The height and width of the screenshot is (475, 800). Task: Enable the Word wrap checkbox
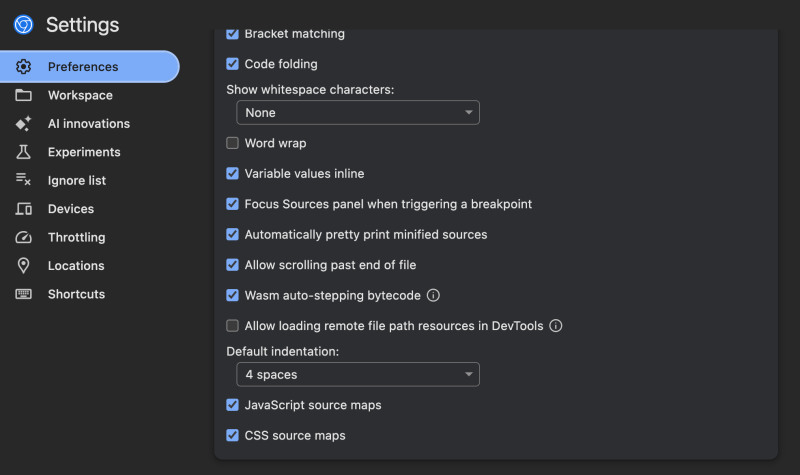pyautogui.click(x=232, y=143)
